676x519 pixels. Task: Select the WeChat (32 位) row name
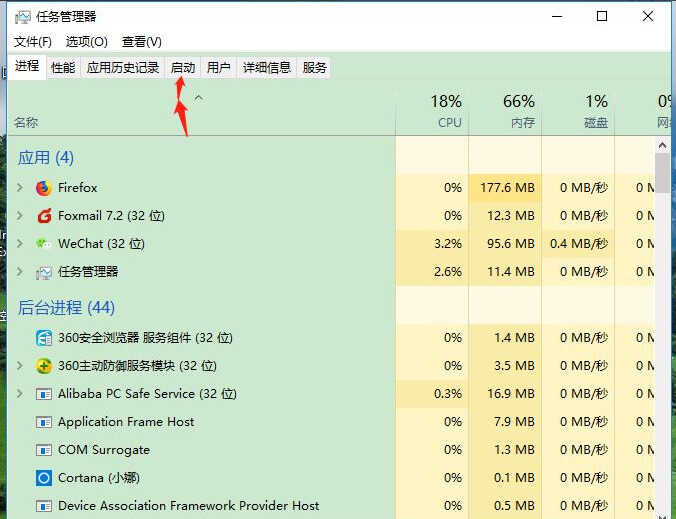[x=101, y=244]
